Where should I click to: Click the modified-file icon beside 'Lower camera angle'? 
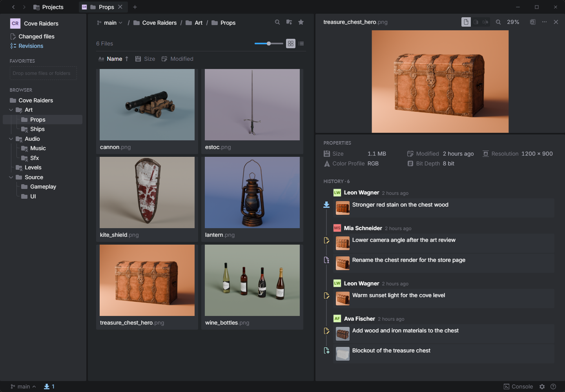pos(326,240)
